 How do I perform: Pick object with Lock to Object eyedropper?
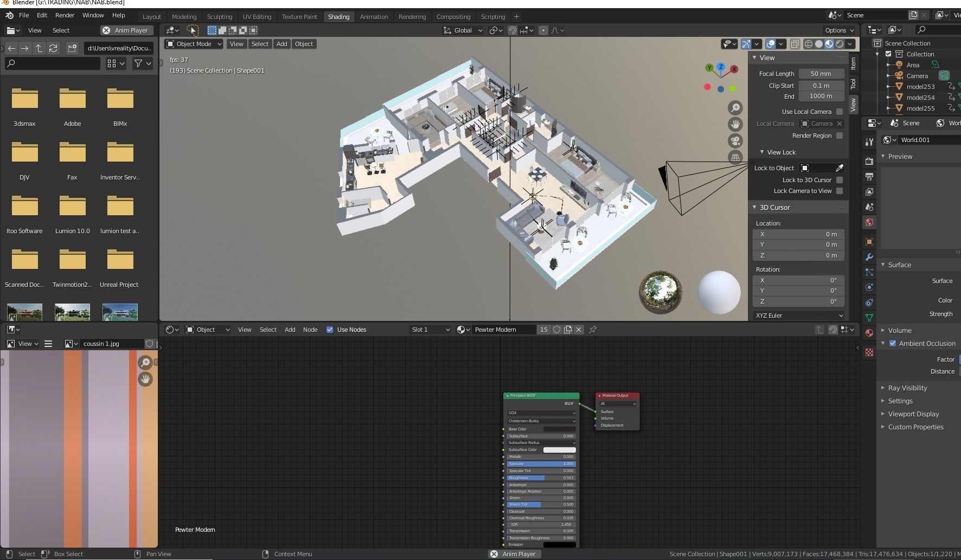pyautogui.click(x=839, y=168)
